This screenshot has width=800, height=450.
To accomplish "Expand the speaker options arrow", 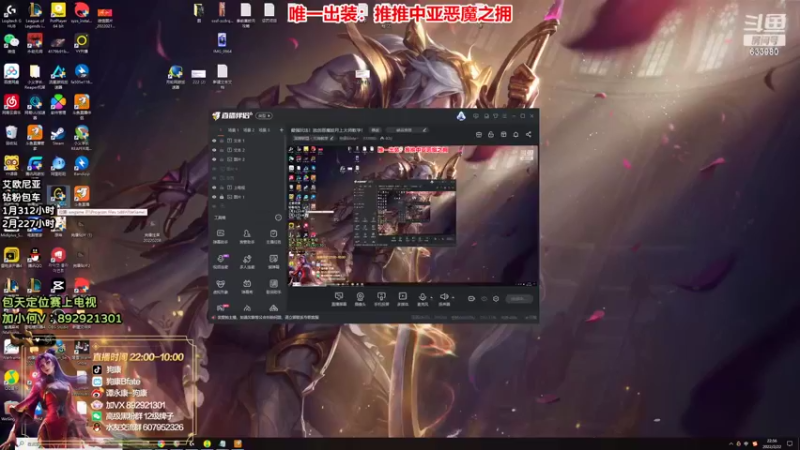I will click(x=453, y=297).
